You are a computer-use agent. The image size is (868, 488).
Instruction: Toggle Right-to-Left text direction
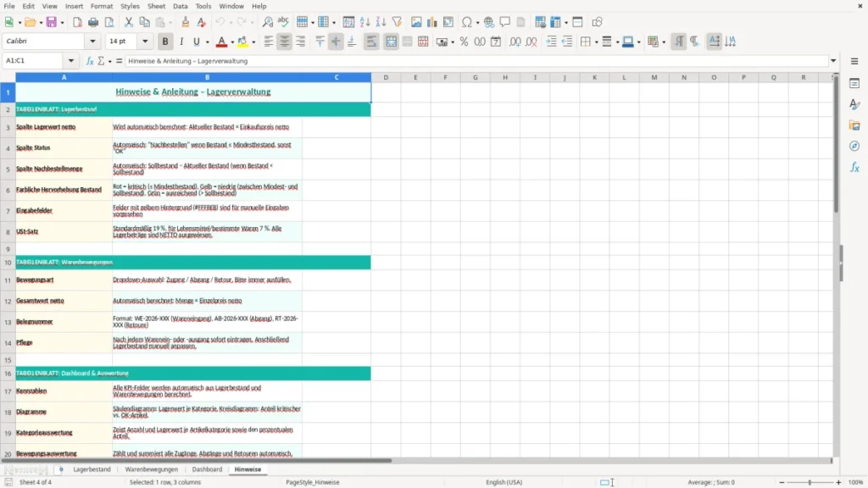point(695,42)
